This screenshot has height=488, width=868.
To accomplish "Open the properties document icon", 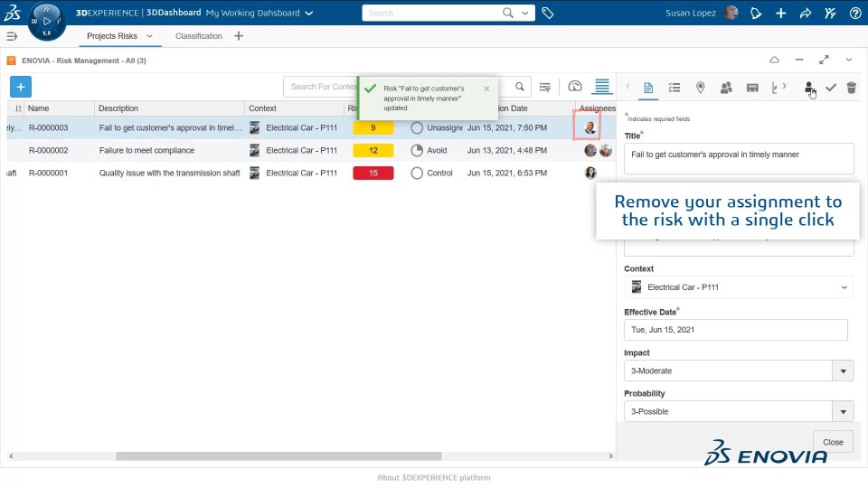I will click(648, 88).
